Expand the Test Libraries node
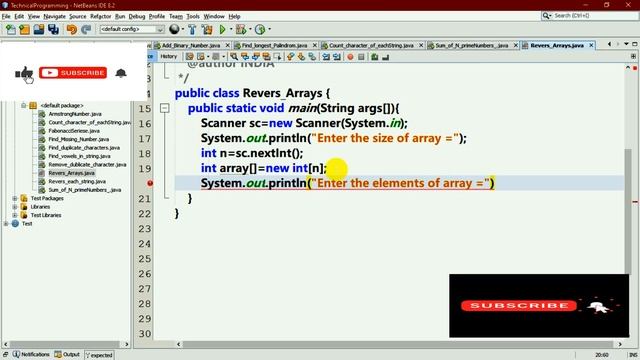This screenshot has width=640, height=360. [x=15, y=215]
